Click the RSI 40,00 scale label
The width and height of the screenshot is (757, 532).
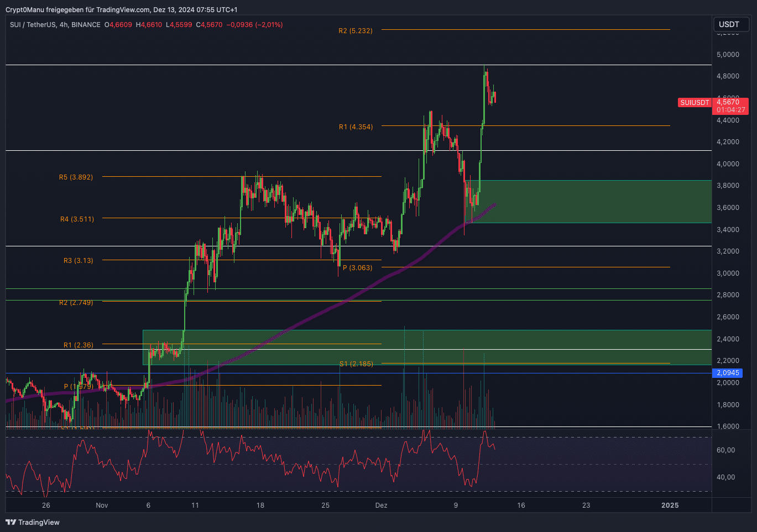[725, 477]
